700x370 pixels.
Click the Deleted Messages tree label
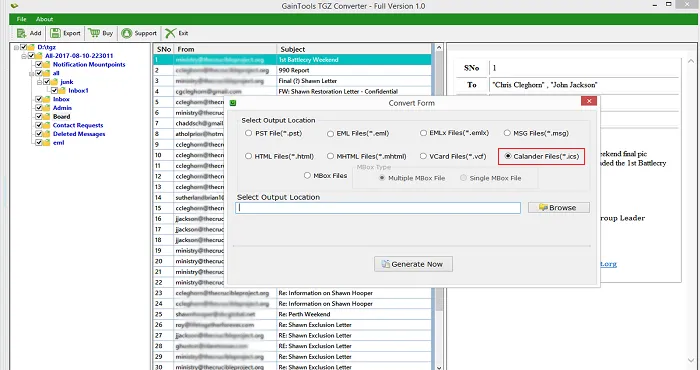[x=79, y=134]
